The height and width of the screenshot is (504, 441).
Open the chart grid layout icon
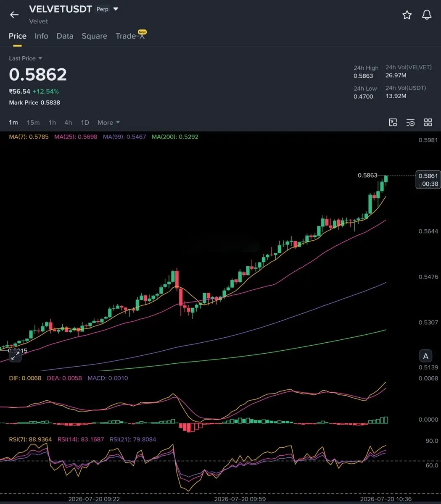[428, 122]
